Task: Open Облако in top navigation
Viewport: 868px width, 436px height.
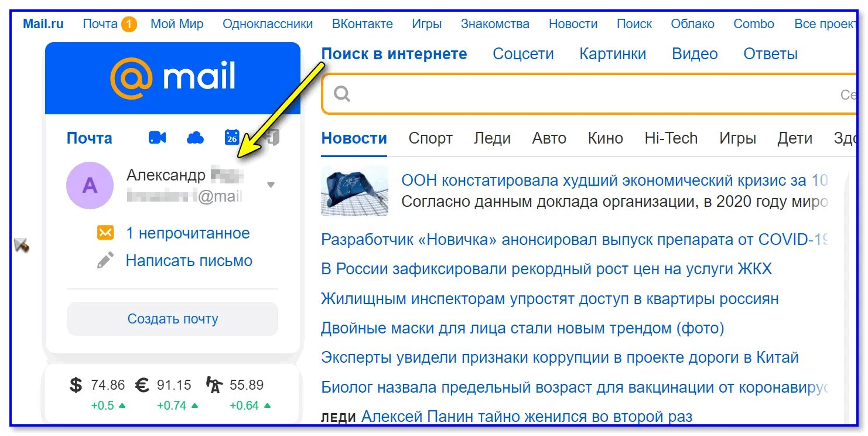Action: [692, 24]
